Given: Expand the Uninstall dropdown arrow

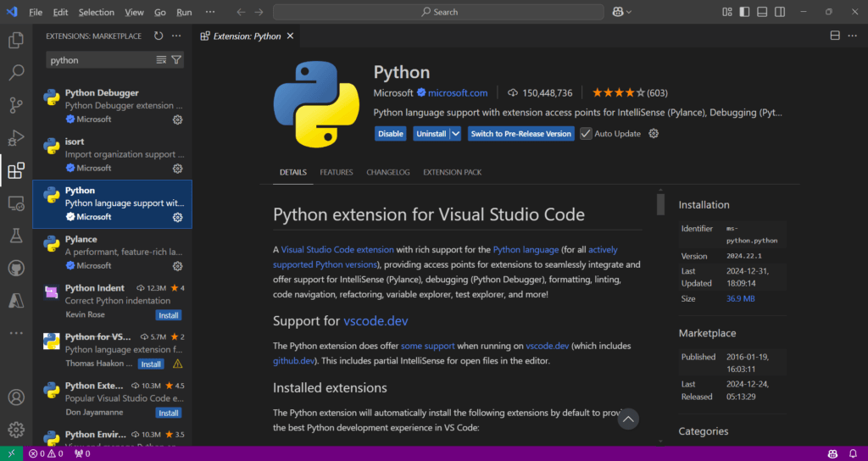Looking at the screenshot, I should coord(455,133).
